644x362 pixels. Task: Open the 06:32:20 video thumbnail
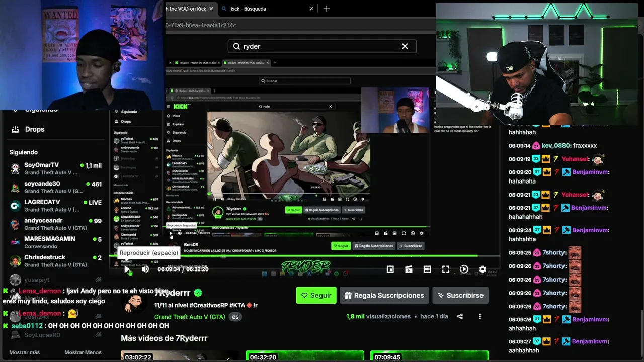click(x=305, y=356)
